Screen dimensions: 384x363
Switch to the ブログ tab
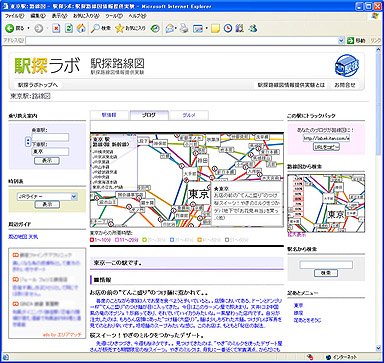149,115
